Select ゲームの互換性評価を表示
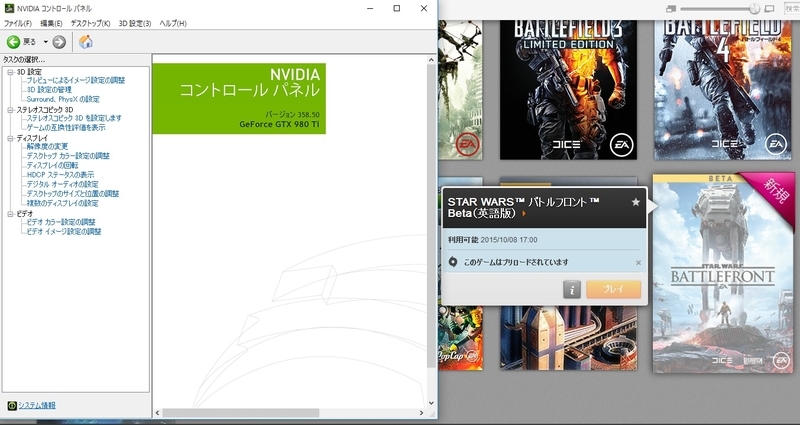This screenshot has width=800, height=425. [x=66, y=128]
